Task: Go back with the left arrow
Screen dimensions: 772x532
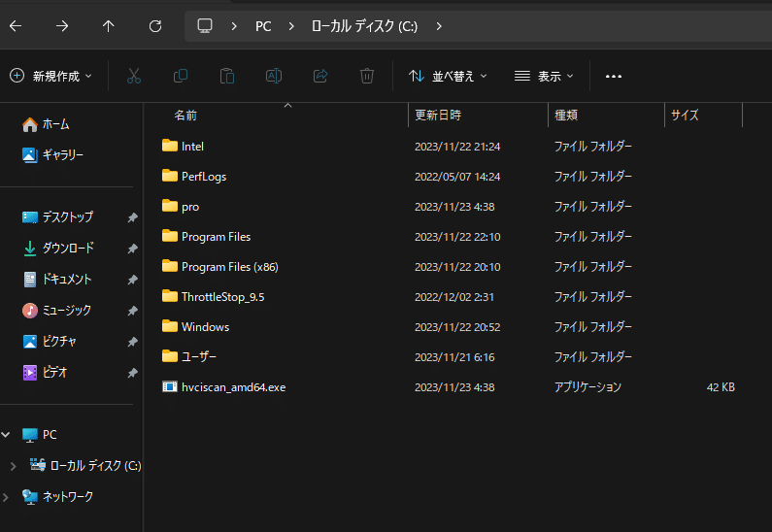Action: click(x=16, y=26)
